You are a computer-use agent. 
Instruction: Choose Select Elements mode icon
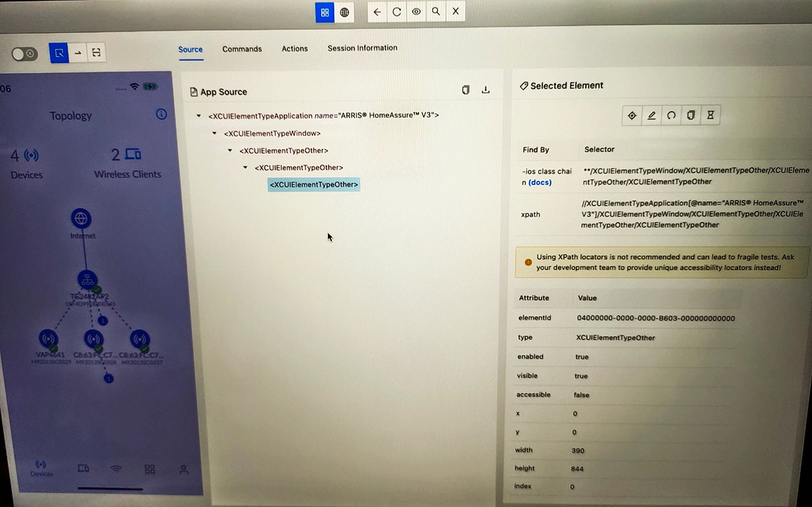click(x=59, y=53)
